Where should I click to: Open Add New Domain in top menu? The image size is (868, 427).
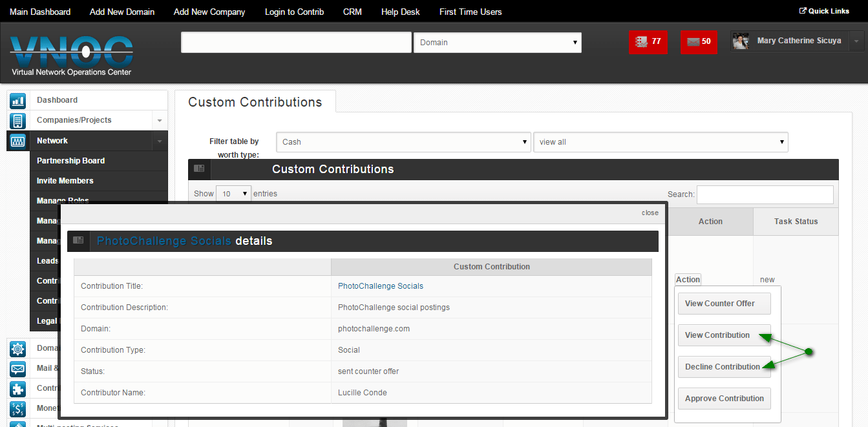tap(122, 12)
